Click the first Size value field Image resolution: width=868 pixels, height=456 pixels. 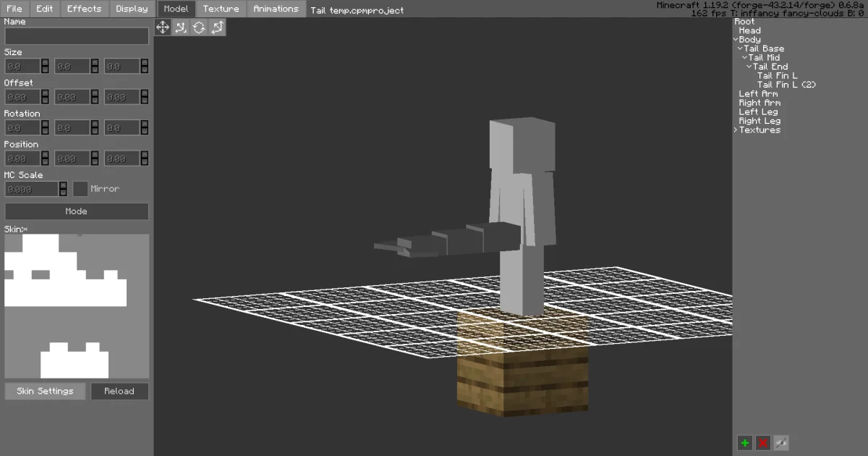[22, 67]
